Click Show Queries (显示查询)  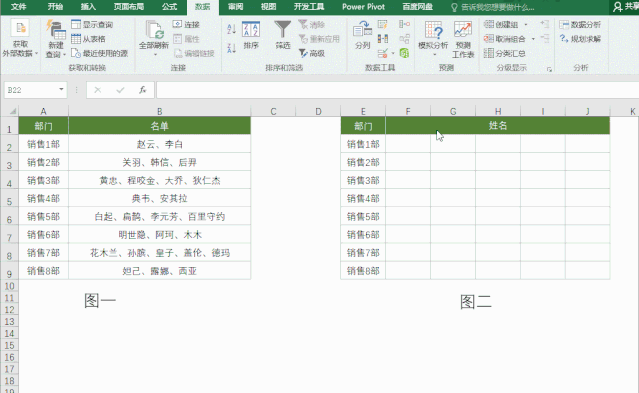coord(93,24)
